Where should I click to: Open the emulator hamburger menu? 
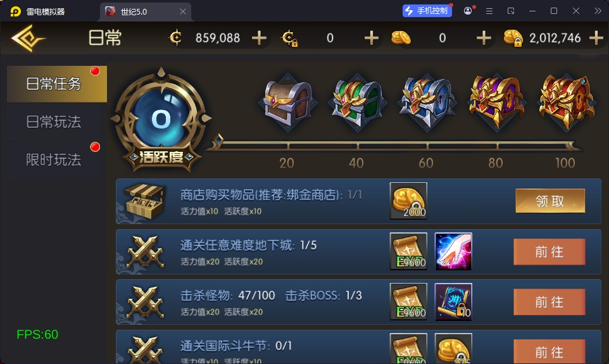pyautogui.click(x=489, y=11)
